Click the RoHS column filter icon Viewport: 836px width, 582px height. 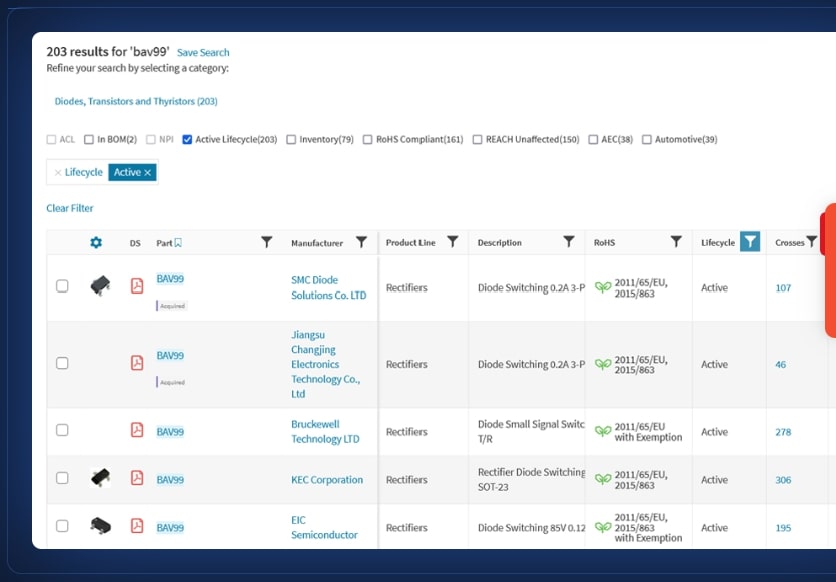[x=676, y=242]
